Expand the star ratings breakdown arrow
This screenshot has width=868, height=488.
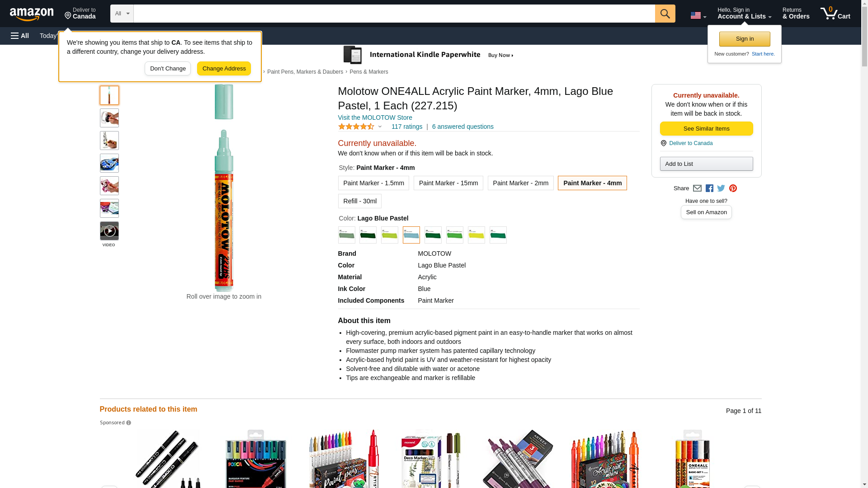(380, 127)
